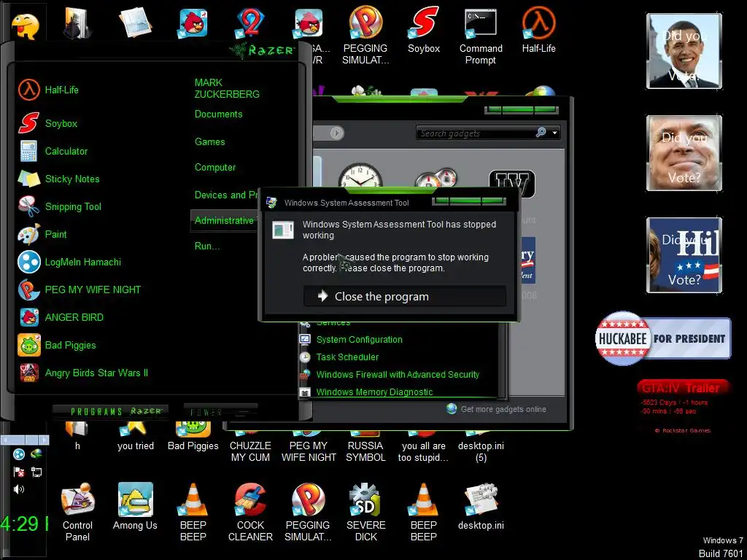Click the yellow smiley Start button
This screenshot has width=747, height=560.
25,26
